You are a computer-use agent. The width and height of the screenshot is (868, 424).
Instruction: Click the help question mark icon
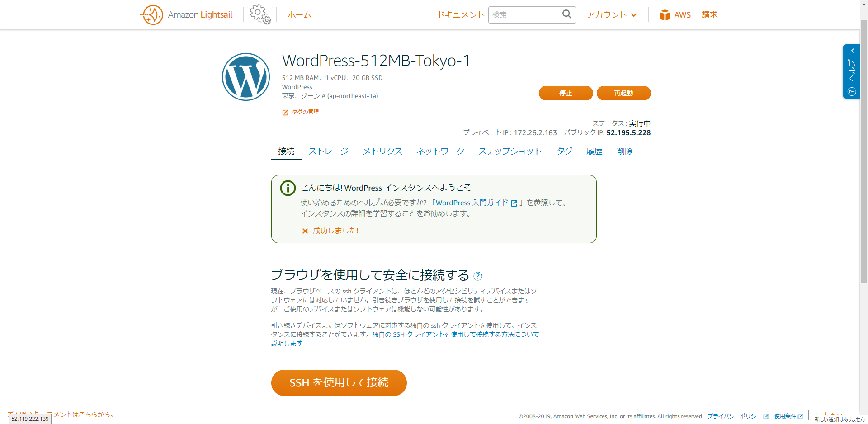(x=478, y=276)
